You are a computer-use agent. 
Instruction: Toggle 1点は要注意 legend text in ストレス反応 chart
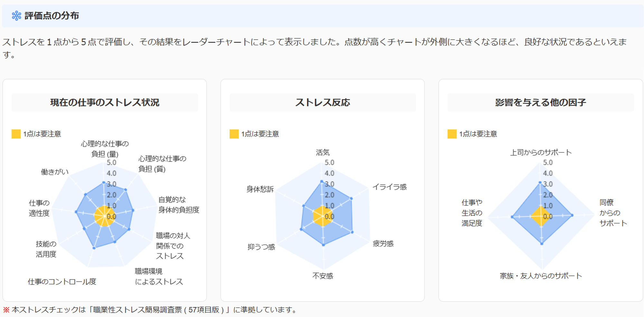(x=260, y=134)
